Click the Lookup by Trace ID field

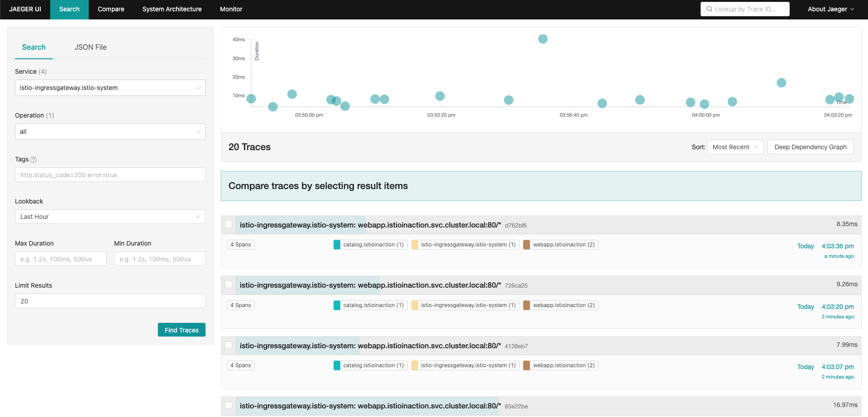[745, 9]
